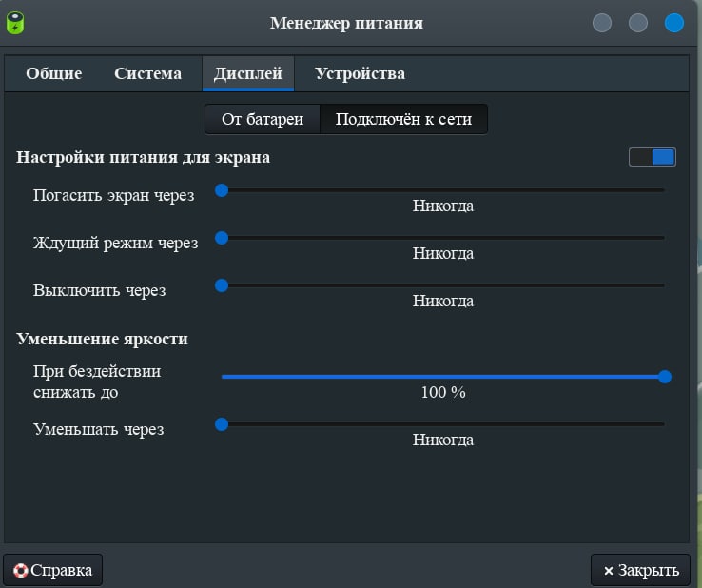Click the Ждущий режим через slider handle
Screen dimensions: 702x588
[222, 238]
